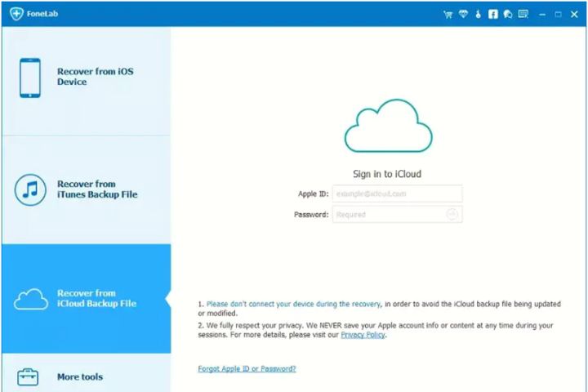Focus the Apple ID input field
Screen dimensions: 588x392
[x=397, y=194]
